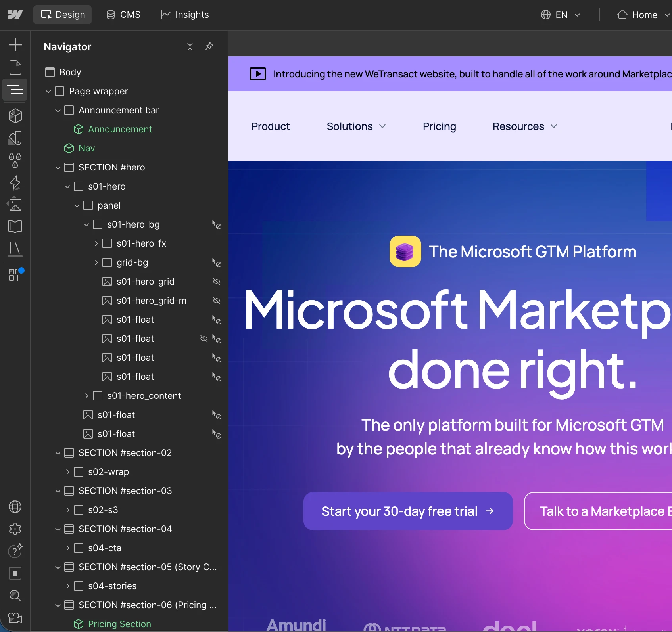The width and height of the screenshot is (672, 632).
Task: Click the Product nav link on canvas
Action: tap(271, 126)
